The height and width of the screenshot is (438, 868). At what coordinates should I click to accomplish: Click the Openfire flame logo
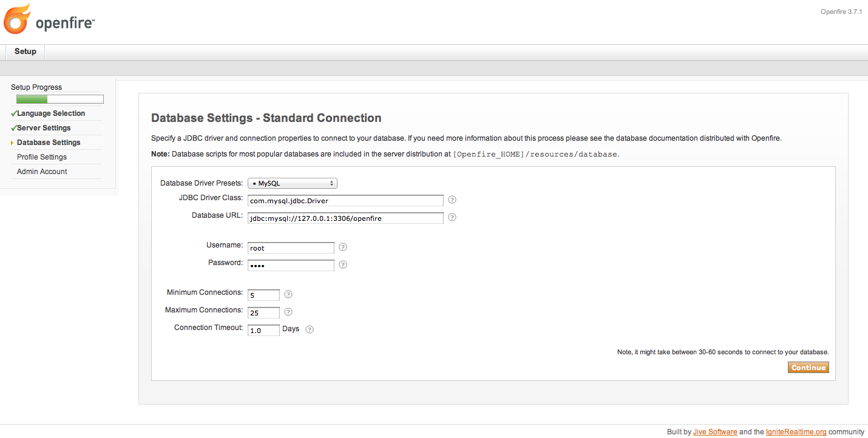pos(17,19)
